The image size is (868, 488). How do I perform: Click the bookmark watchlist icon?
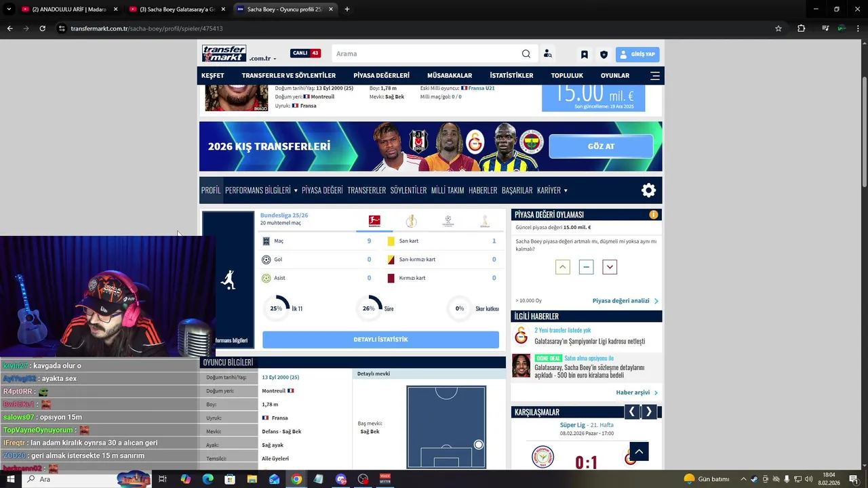coord(585,54)
